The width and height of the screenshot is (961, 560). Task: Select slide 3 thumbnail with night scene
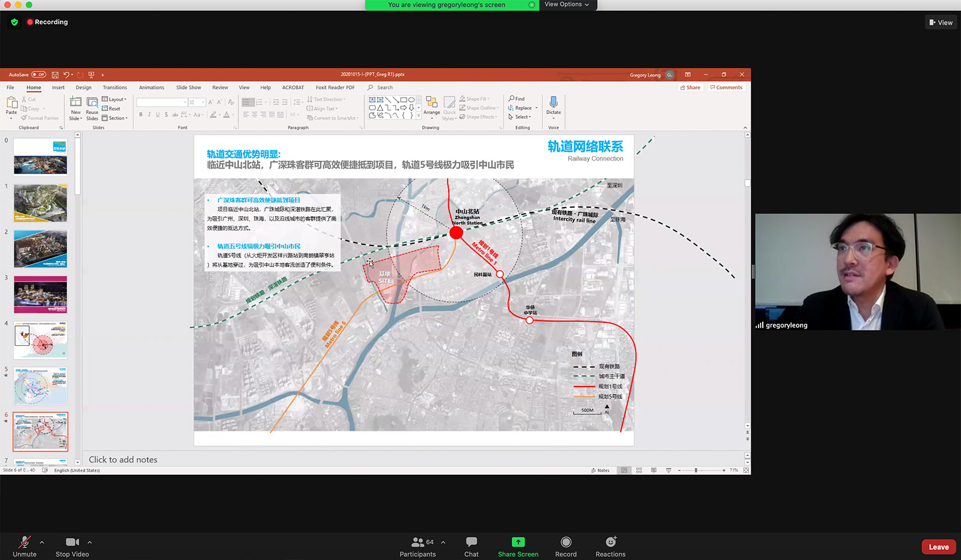coord(41,294)
